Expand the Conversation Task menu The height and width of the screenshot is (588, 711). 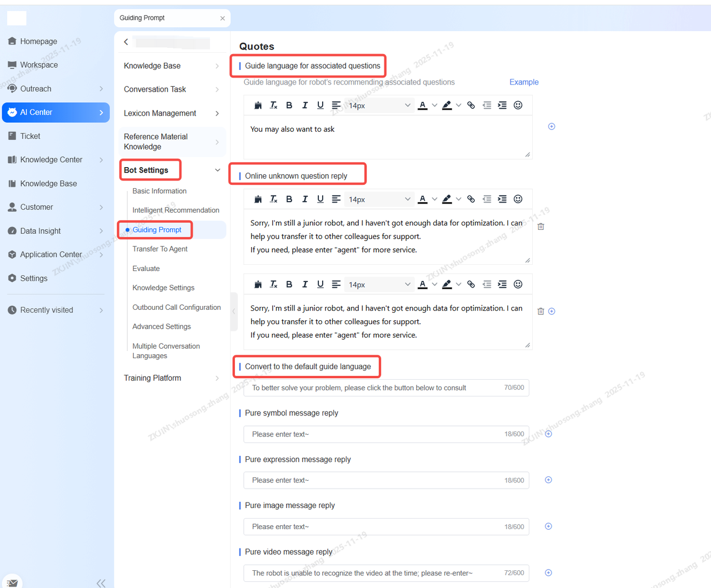pos(217,89)
